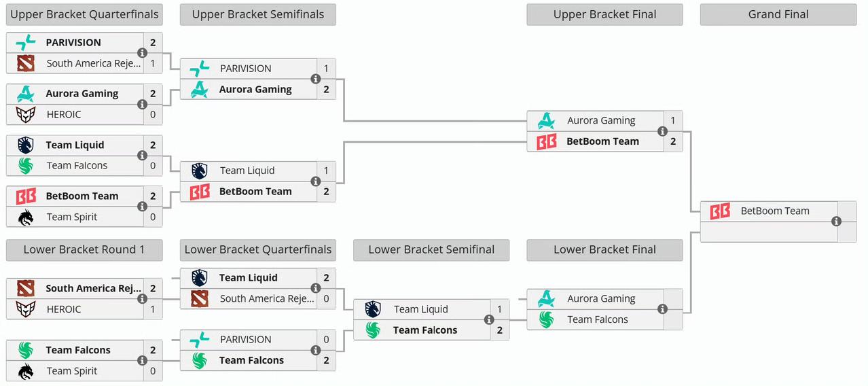The image size is (868, 386).
Task: Open Aurora Gaming team link in Upper Bracket Final
Action: [601, 121]
